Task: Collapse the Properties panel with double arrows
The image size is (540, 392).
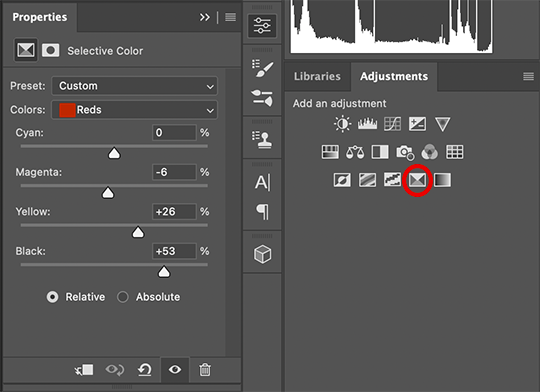Action: [x=205, y=17]
